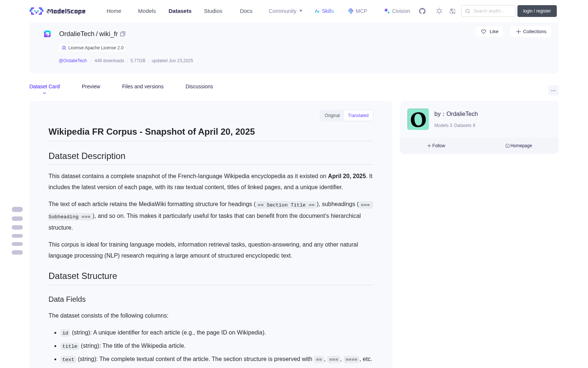Click the 'Data Fields' subheading
The width and height of the screenshot is (588, 368).
click(67, 299)
